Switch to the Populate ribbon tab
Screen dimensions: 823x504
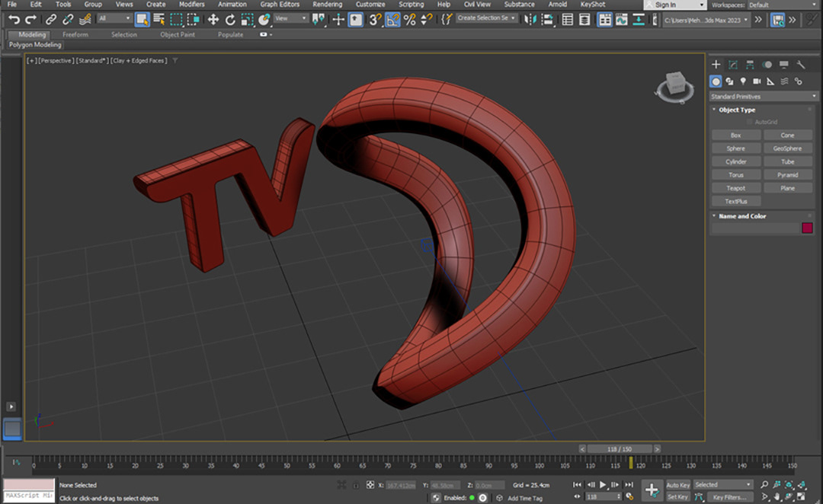(x=230, y=34)
